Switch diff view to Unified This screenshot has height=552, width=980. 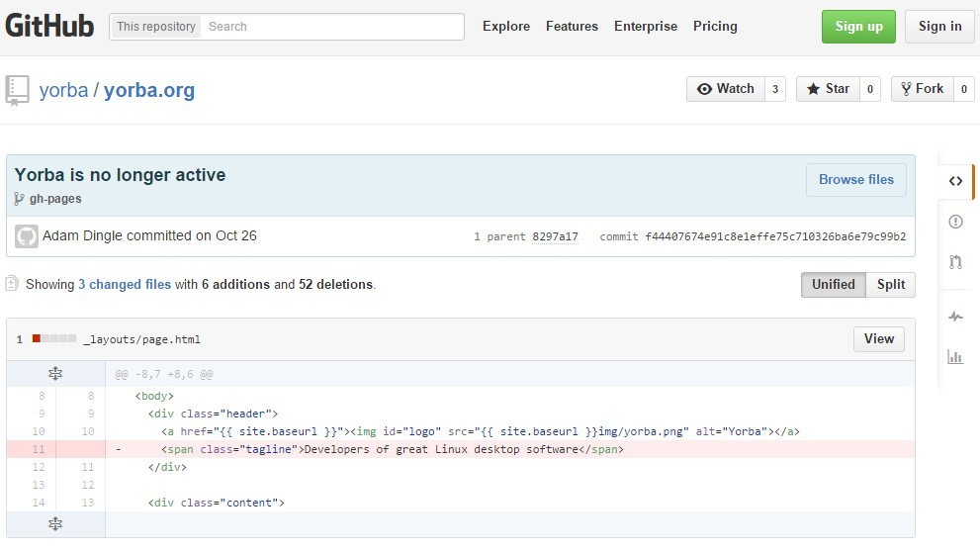click(x=833, y=285)
